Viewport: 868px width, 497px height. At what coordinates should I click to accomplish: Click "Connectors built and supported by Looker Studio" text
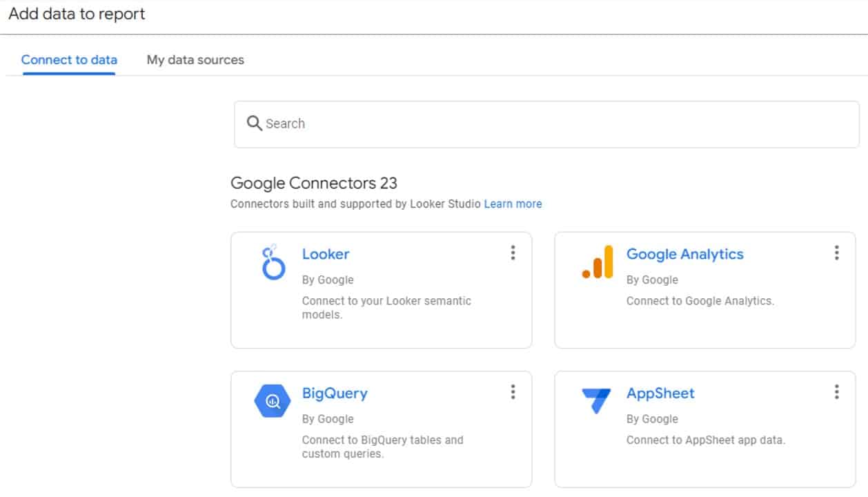(355, 204)
